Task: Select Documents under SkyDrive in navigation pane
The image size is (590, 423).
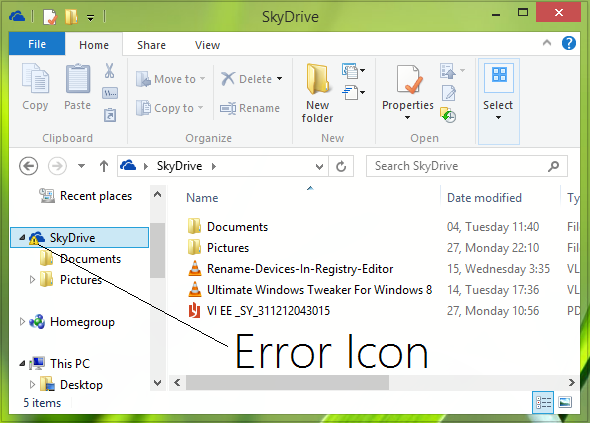Action: click(x=81, y=259)
